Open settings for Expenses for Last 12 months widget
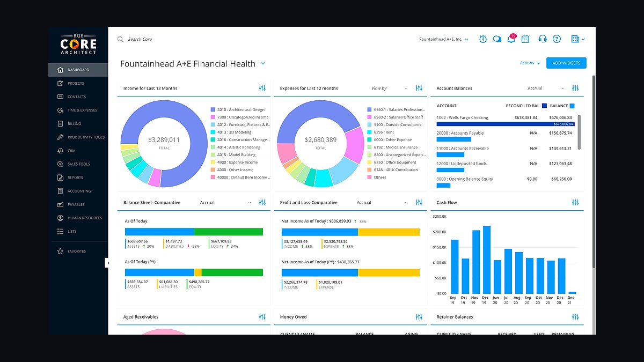644x362 pixels. (419, 88)
